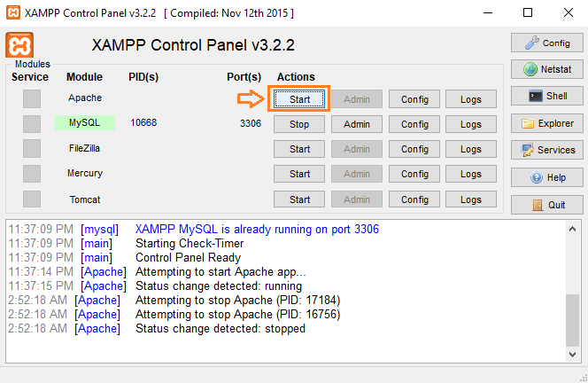Screen dimensions: 588x383
Task: Open Apache Config options
Action: [414, 99]
